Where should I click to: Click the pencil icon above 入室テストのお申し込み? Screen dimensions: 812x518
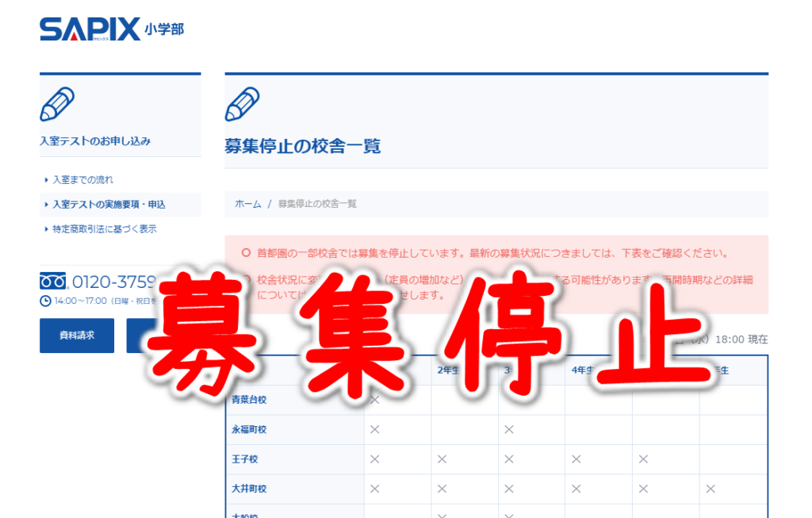click(x=57, y=103)
